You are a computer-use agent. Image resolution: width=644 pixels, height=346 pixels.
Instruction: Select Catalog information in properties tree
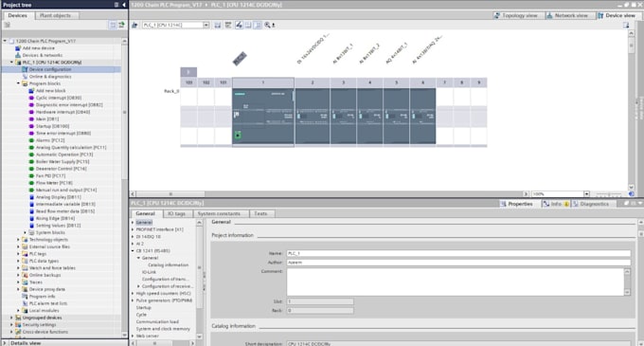(x=168, y=265)
